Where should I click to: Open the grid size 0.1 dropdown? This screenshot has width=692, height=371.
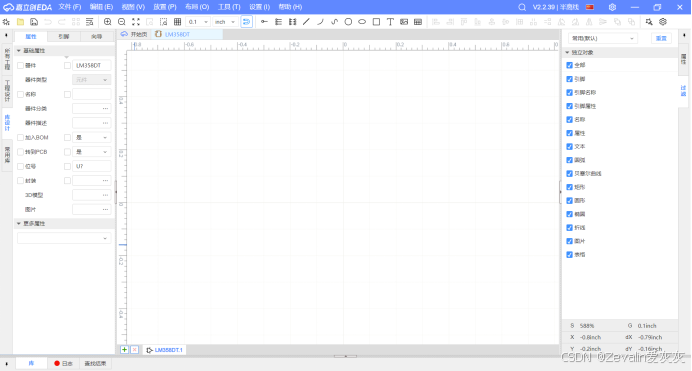198,22
